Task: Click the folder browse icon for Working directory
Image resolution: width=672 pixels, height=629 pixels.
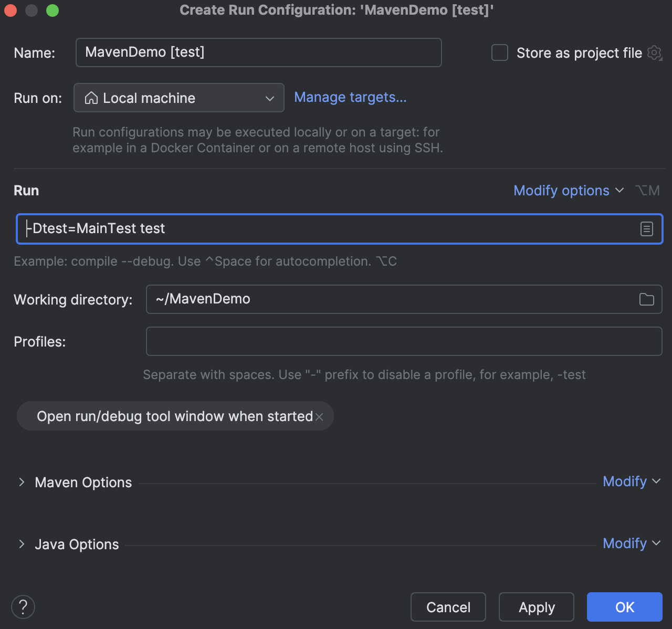Action: click(647, 299)
